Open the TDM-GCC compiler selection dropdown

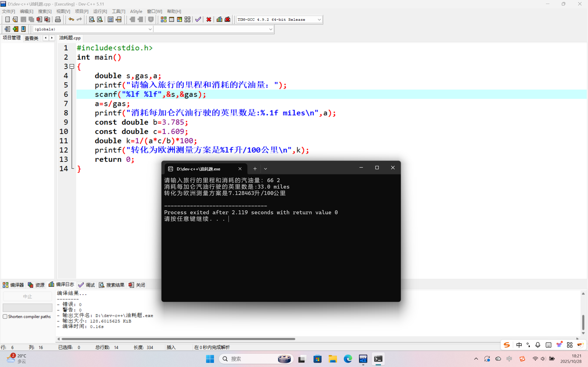click(x=319, y=20)
